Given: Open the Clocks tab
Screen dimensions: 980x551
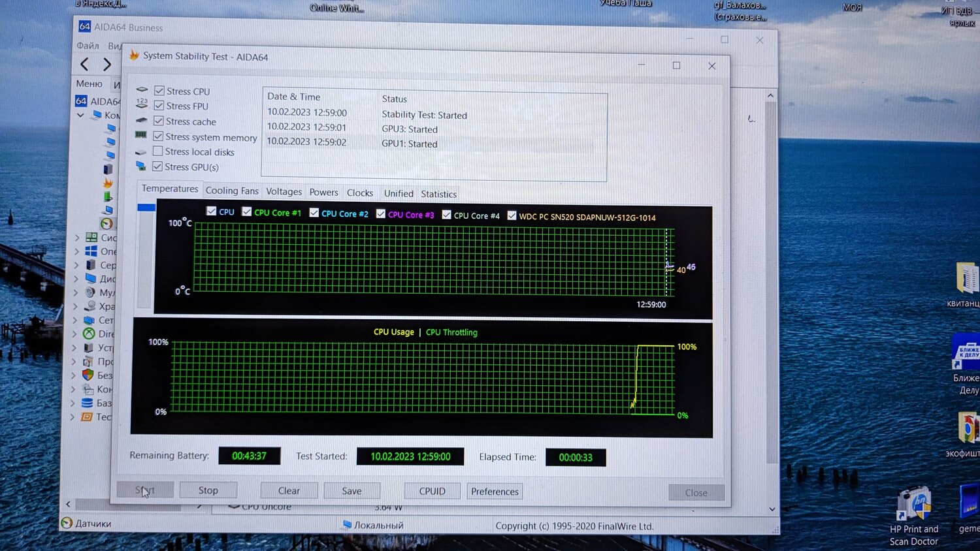Looking at the screenshot, I should click(359, 193).
